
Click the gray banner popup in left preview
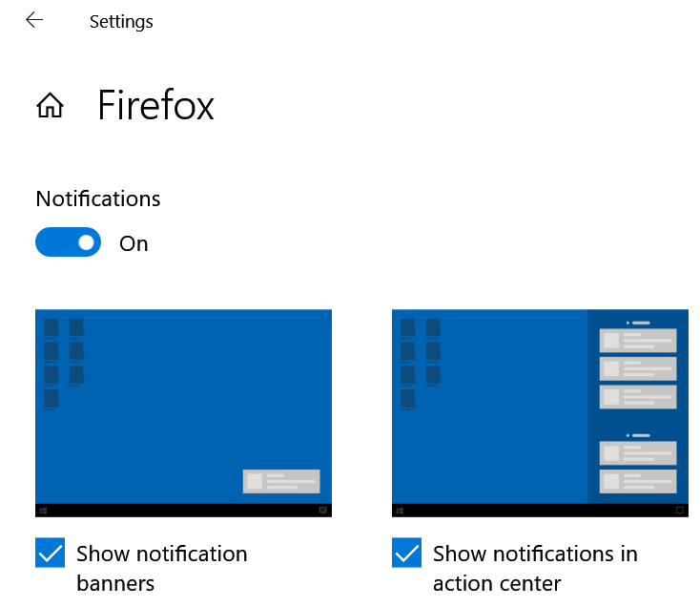[281, 481]
